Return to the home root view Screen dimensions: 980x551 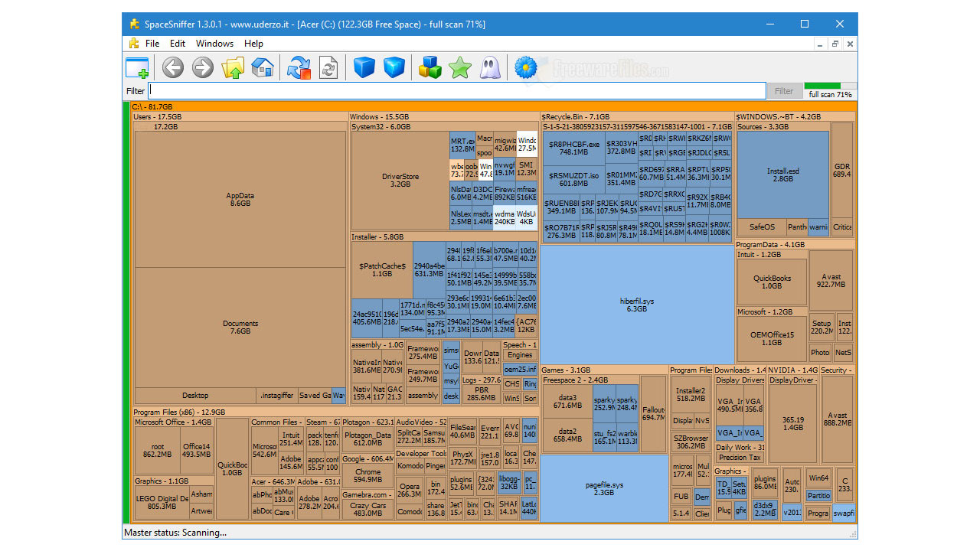[263, 68]
